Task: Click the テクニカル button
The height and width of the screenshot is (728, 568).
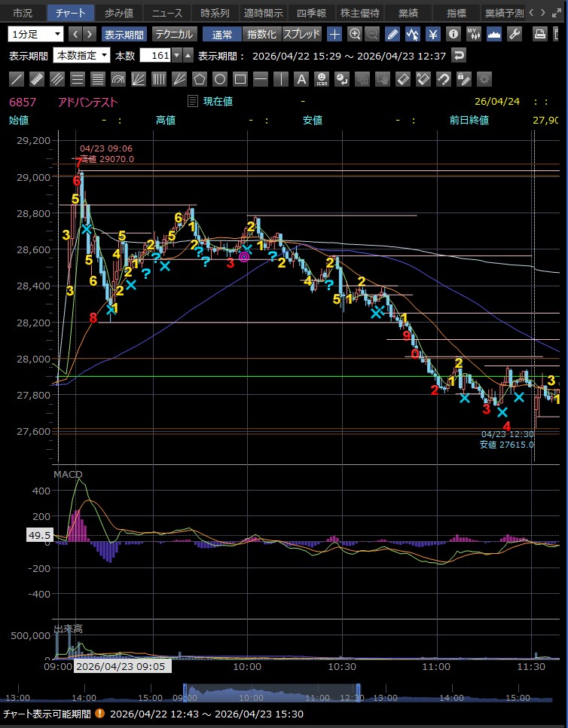Action: click(x=175, y=34)
